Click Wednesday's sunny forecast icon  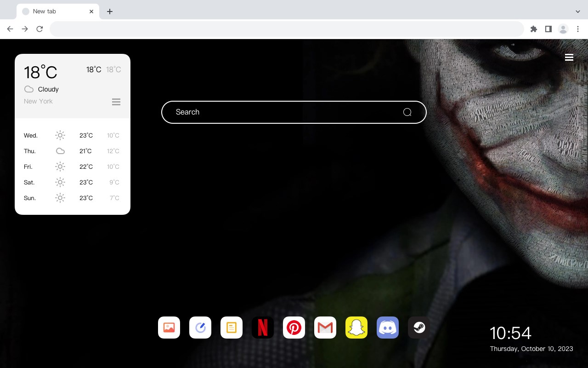tap(60, 135)
